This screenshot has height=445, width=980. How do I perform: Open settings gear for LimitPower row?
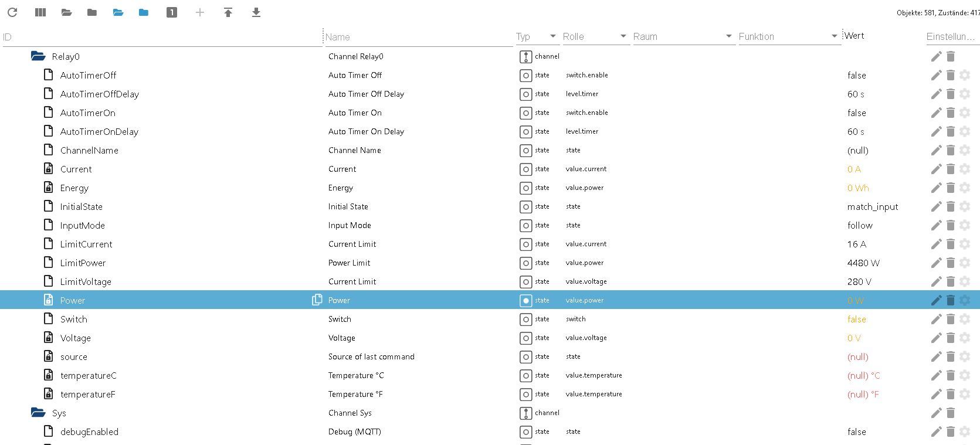[965, 263]
